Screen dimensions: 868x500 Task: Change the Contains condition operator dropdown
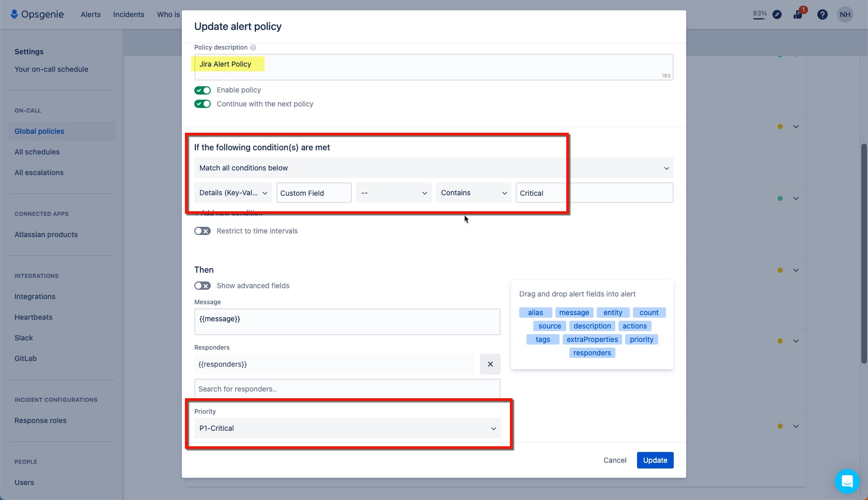click(473, 193)
